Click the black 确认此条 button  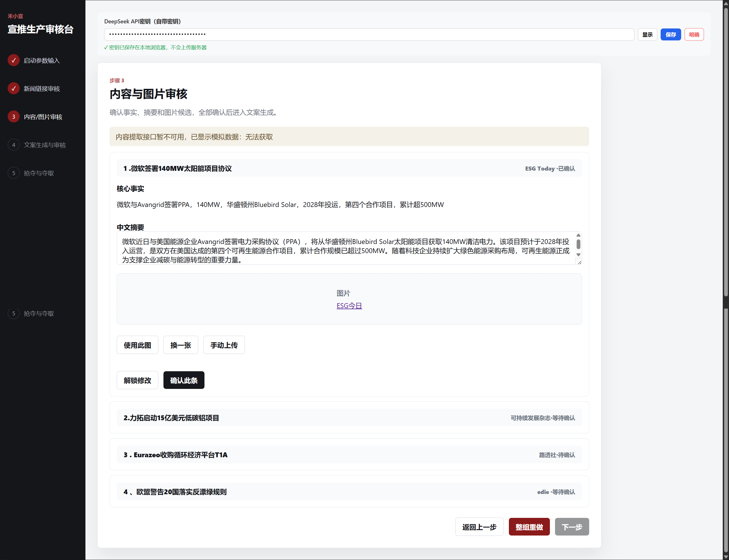click(x=184, y=380)
